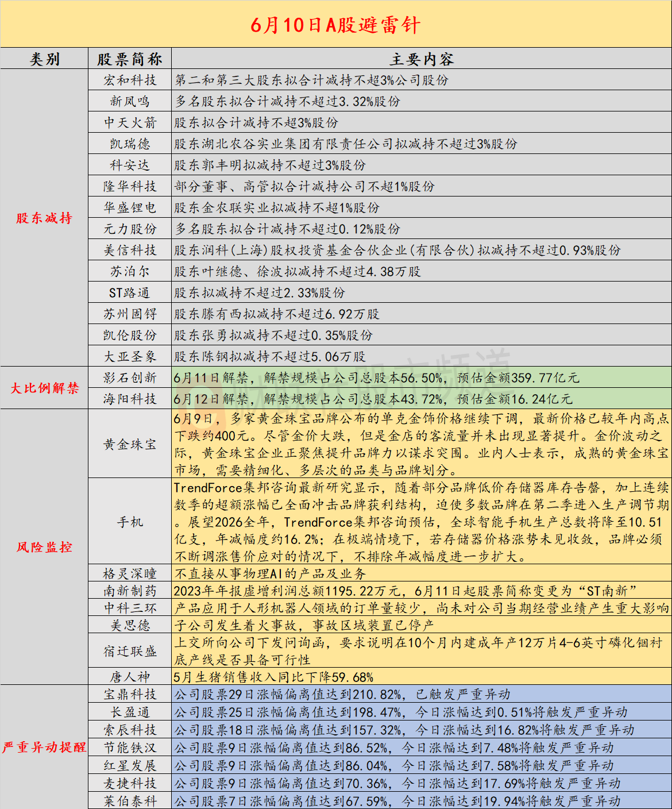Click the 黄金珠宝 sector cell
The height and width of the screenshot is (809, 672).
[130, 444]
